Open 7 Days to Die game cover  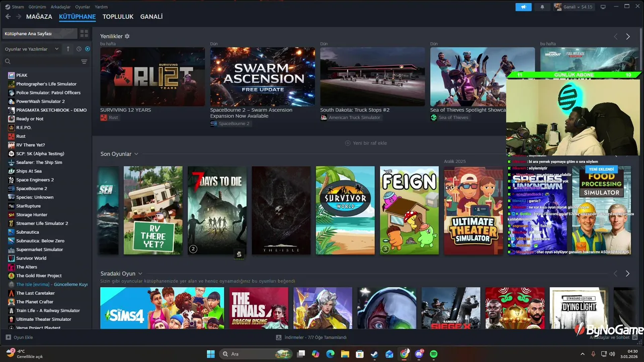point(217,210)
